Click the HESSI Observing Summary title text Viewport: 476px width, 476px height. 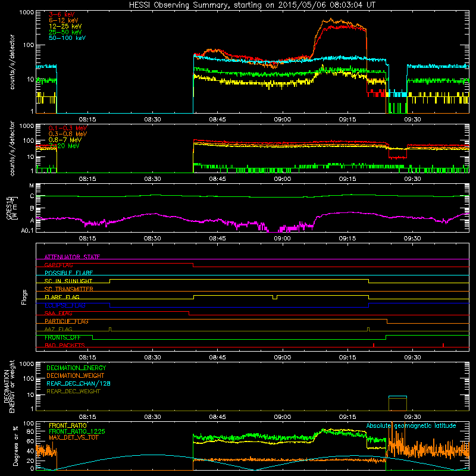coord(252,5)
